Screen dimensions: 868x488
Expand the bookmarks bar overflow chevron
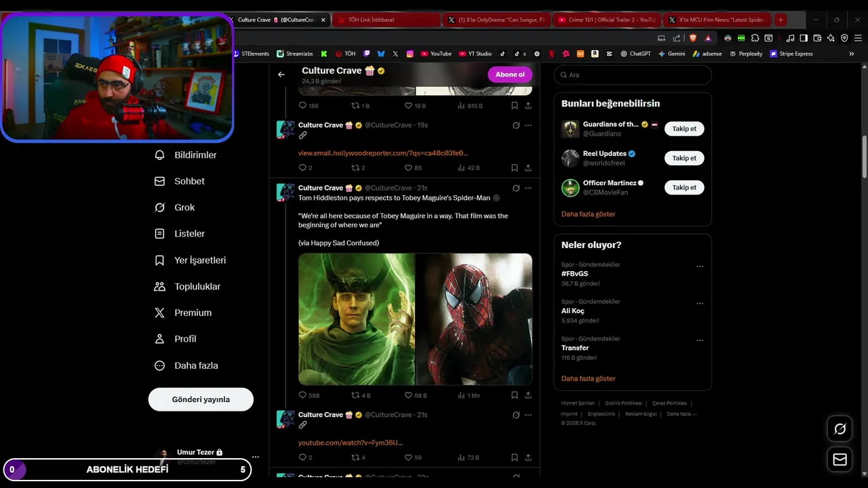point(852,54)
